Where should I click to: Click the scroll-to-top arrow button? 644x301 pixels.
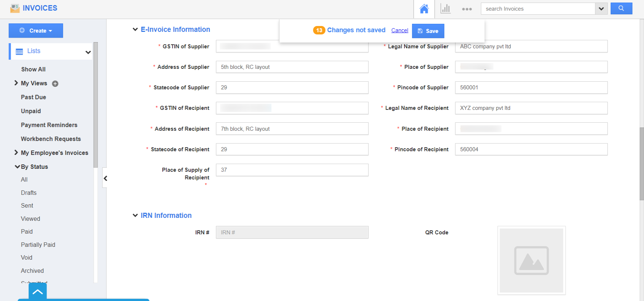pos(38,292)
